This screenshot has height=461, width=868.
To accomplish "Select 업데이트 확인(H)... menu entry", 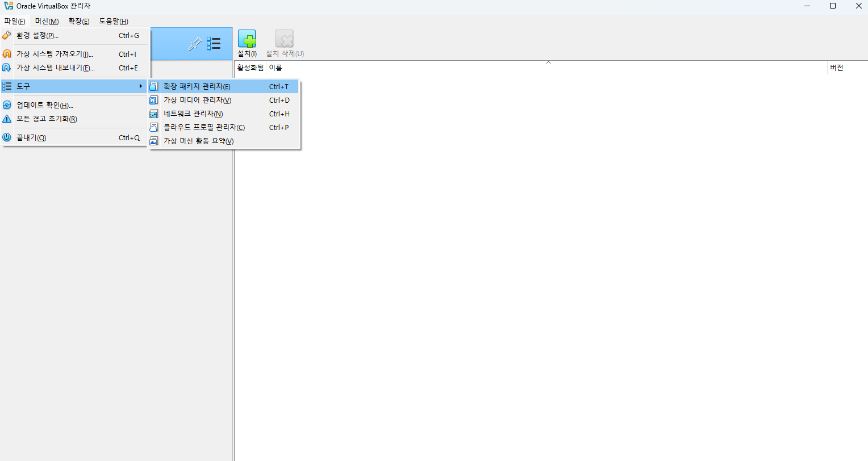I will (75, 105).
